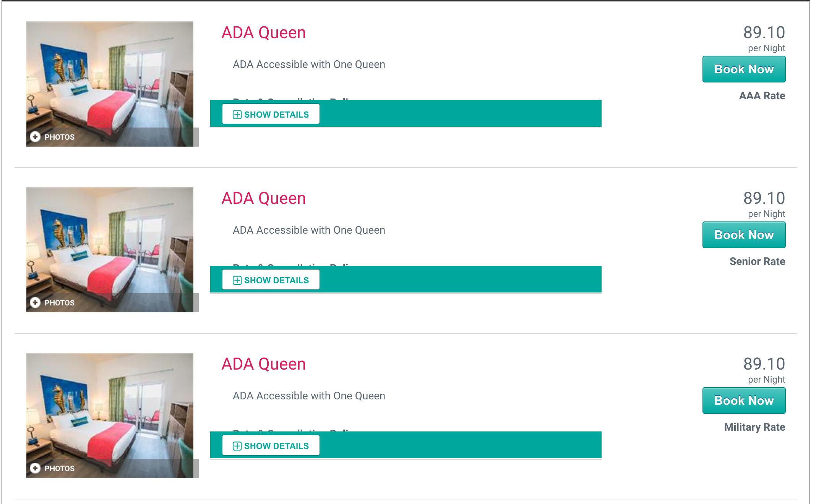
Task: Click the plus icon on Senior Rate photos
Action: point(35,303)
